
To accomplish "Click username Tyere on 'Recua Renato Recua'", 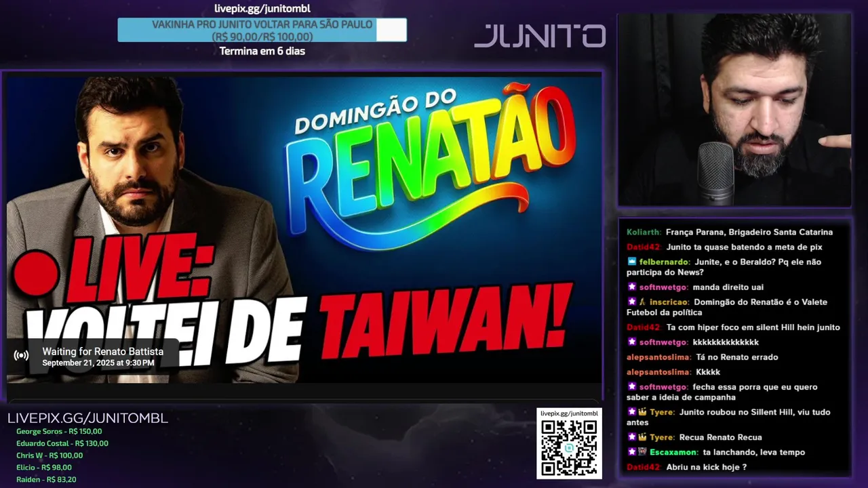I will click(663, 437).
